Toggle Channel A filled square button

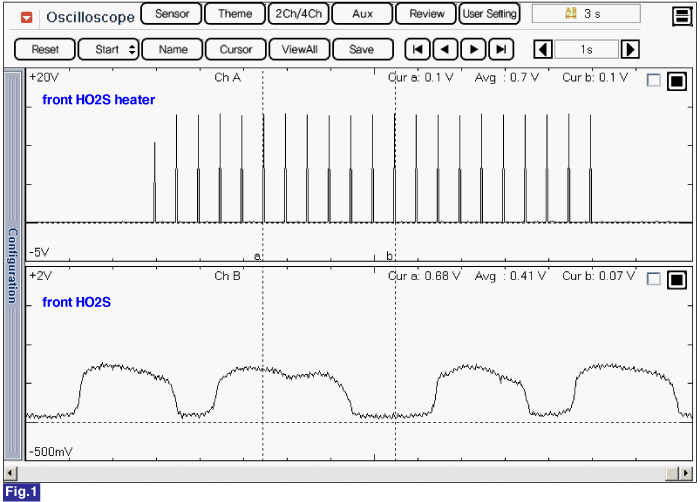(x=677, y=81)
